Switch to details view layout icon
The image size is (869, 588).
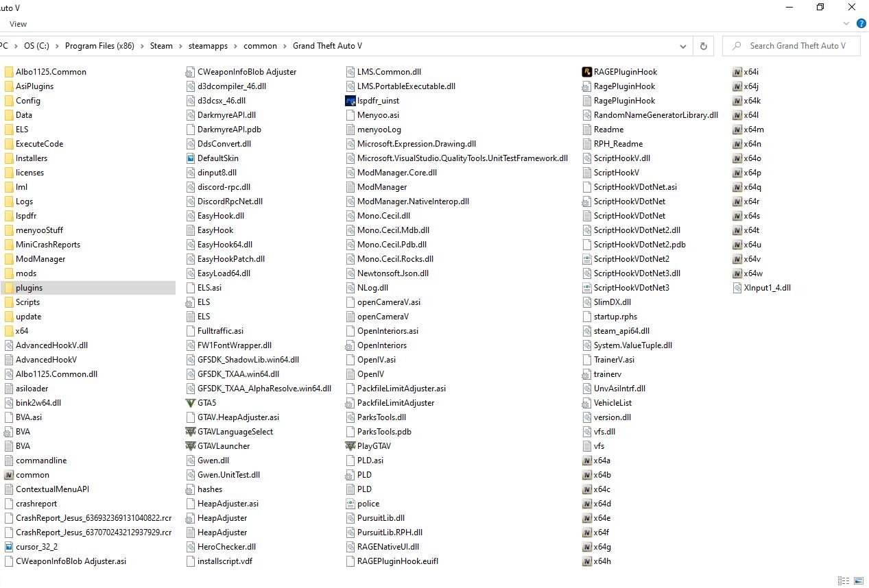click(843, 580)
